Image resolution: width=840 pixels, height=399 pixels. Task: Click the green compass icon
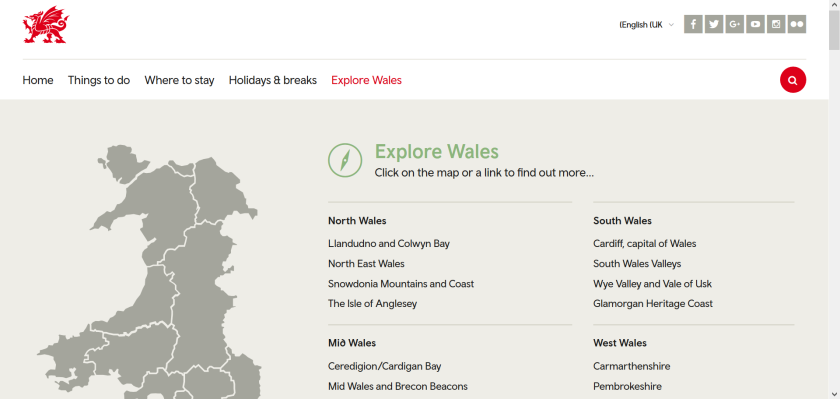[345, 160]
